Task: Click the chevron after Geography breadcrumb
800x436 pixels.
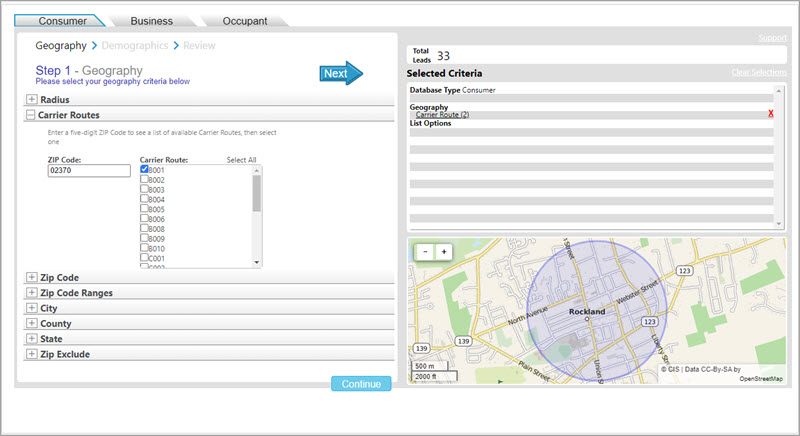Action: pyautogui.click(x=94, y=46)
